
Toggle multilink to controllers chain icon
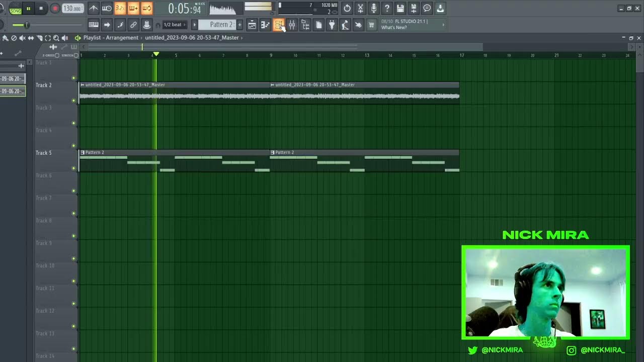(x=133, y=25)
